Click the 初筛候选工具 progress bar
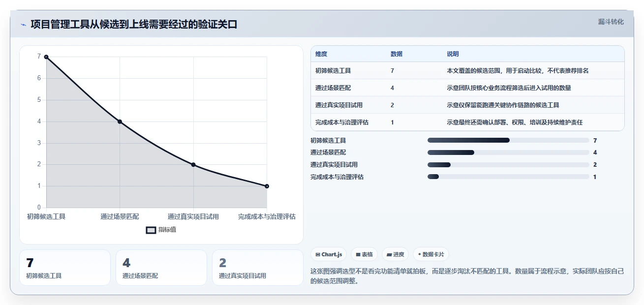This screenshot has height=305, width=644. coord(508,140)
